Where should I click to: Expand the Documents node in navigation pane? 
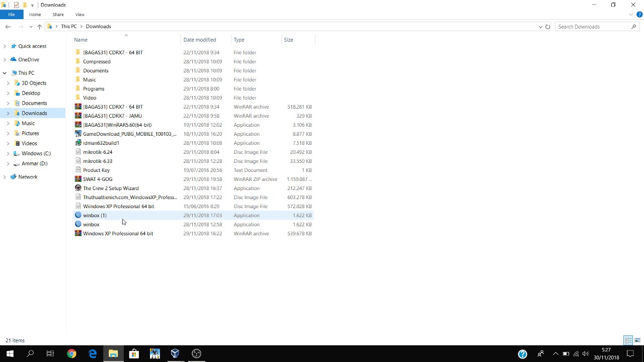tap(8, 103)
